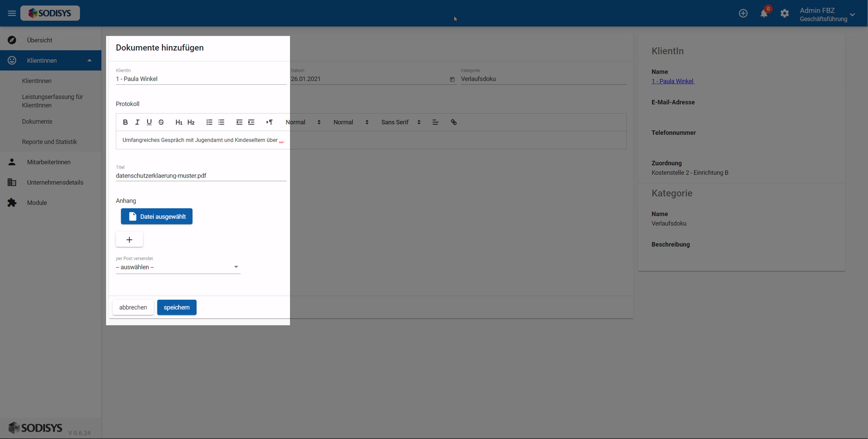Viewport: 868px width, 439px height.
Task: Click the Titel input field
Action: pyautogui.click(x=201, y=176)
